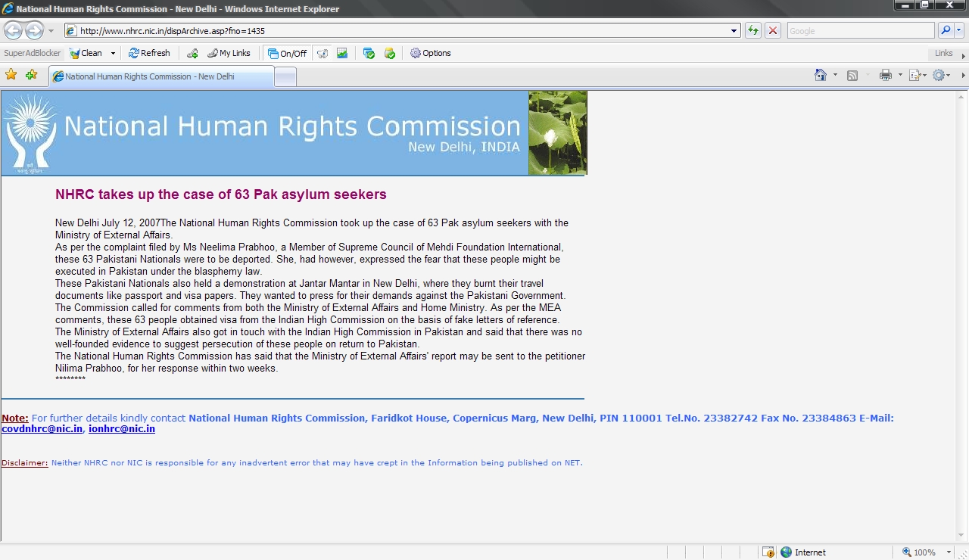Toggle SuperAdBlocker On/Off
Image resolution: width=969 pixels, height=560 pixels.
coord(287,53)
